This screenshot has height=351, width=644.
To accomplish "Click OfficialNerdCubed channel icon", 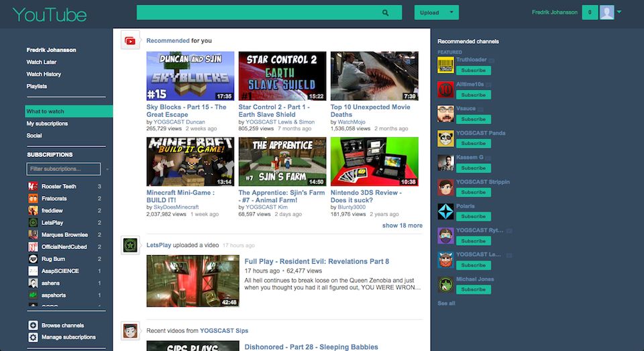I will coord(34,246).
